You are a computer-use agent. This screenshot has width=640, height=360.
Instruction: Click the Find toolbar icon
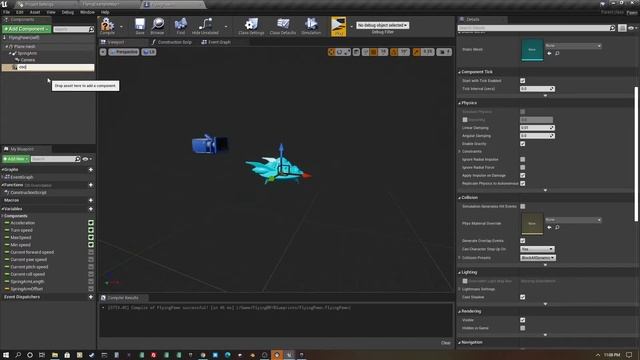click(181, 26)
